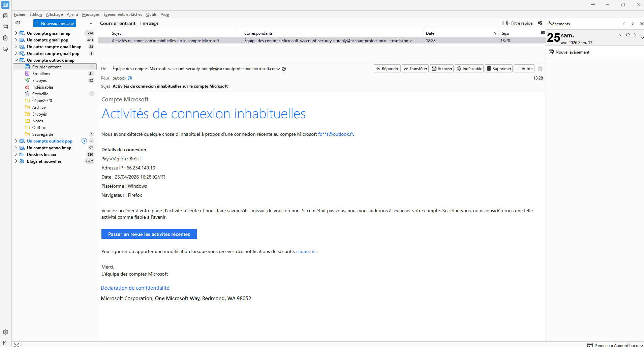Click the Nouveau message button
The width and height of the screenshot is (644, 347).
click(x=55, y=23)
